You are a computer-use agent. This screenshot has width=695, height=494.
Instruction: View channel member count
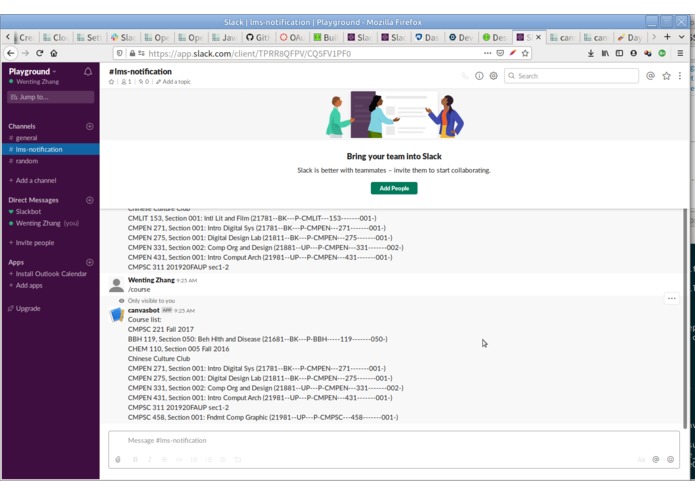pyautogui.click(x=126, y=82)
